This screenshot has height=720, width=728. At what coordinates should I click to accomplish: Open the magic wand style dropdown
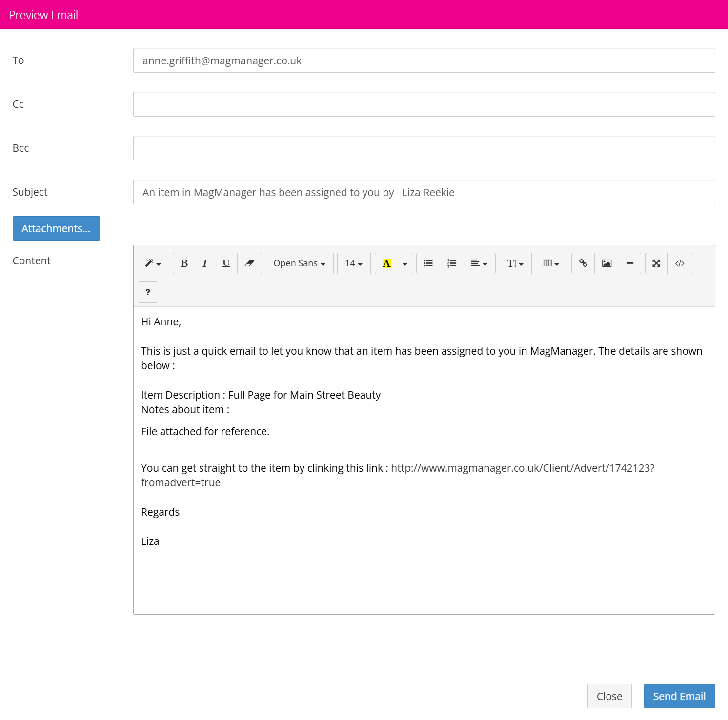[x=153, y=263]
